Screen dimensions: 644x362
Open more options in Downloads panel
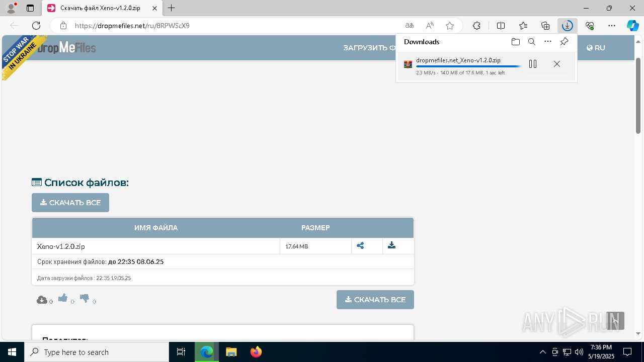[548, 42]
